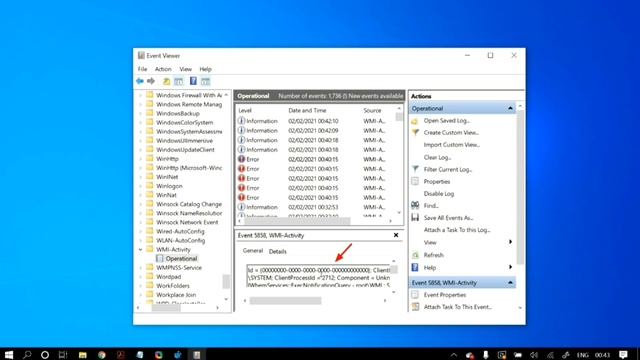640x360 pixels.
Task: Click the yellow Up One Level toolbar icon
Action: (x=167, y=81)
